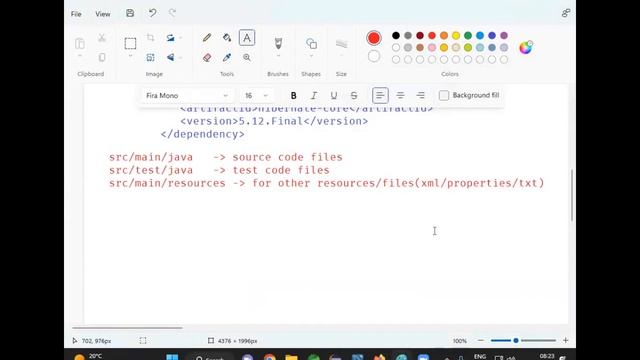Viewport: 640px width, 360px height.
Task: Click the horizontal canvas scrollbar
Action: coord(127,327)
